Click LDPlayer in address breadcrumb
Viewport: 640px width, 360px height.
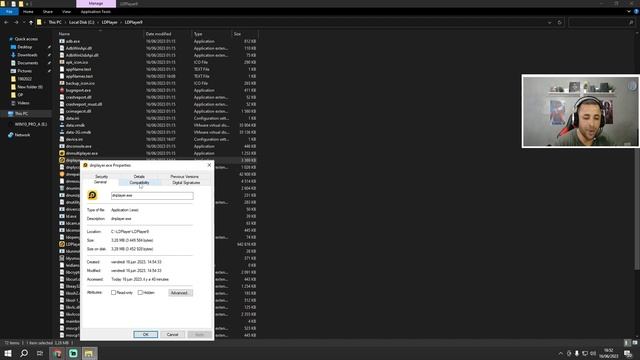pyautogui.click(x=109, y=22)
